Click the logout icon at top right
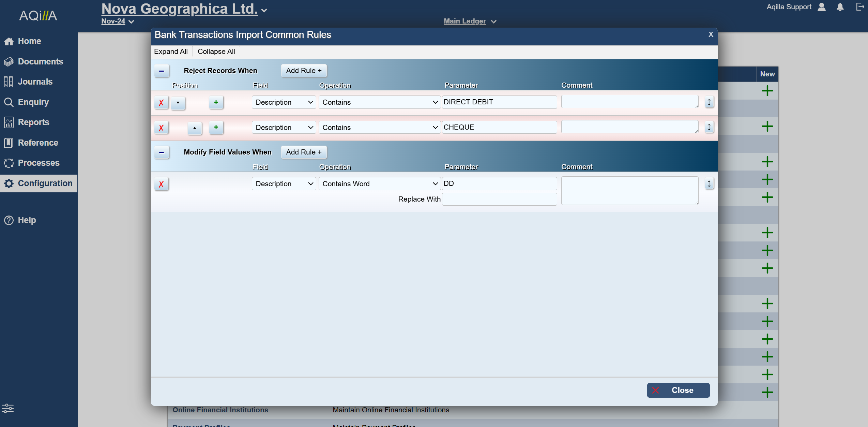 pyautogui.click(x=860, y=7)
